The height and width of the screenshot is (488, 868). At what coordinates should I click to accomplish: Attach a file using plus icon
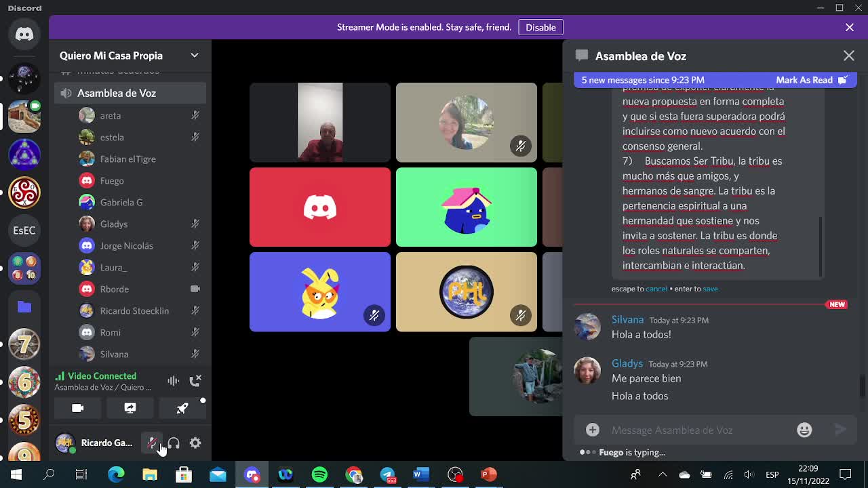[x=593, y=430]
